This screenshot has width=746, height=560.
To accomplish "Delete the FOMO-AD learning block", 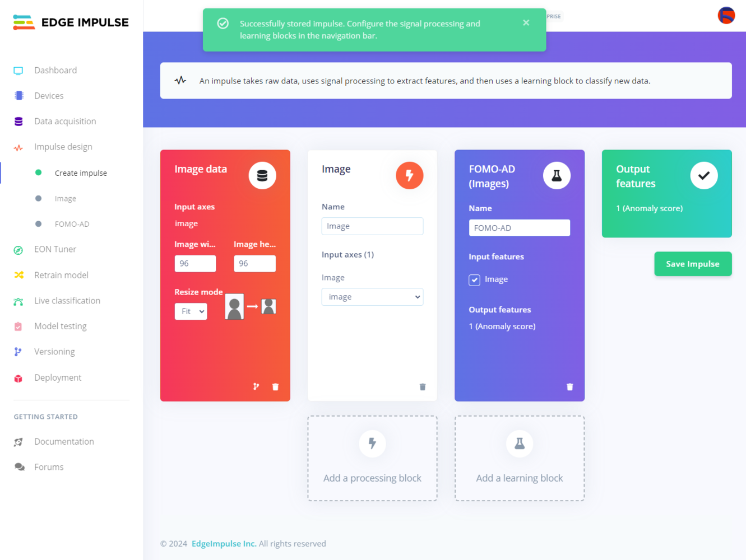I will point(570,387).
